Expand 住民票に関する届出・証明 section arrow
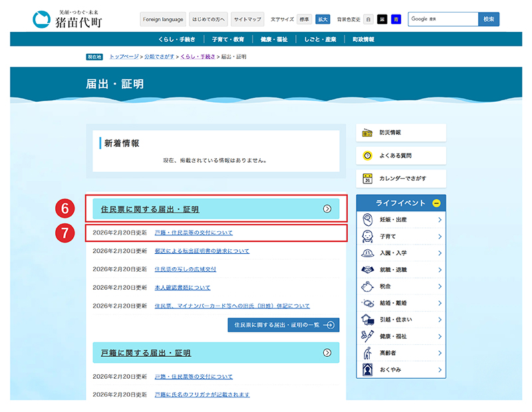532x412 pixels. pyautogui.click(x=327, y=209)
